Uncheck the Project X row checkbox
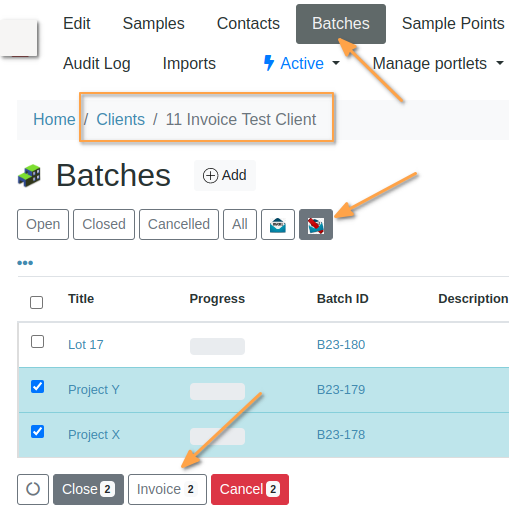522x506 pixels. coord(37,432)
